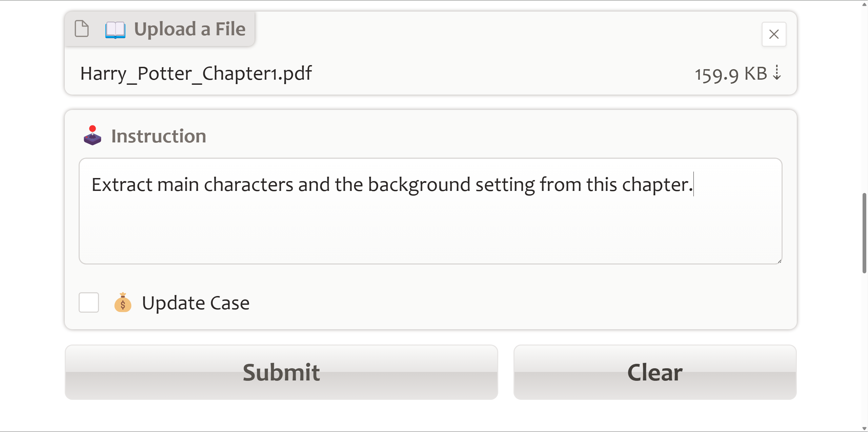The image size is (868, 432).
Task: Clear the form with the Clear button
Action: [x=655, y=372]
